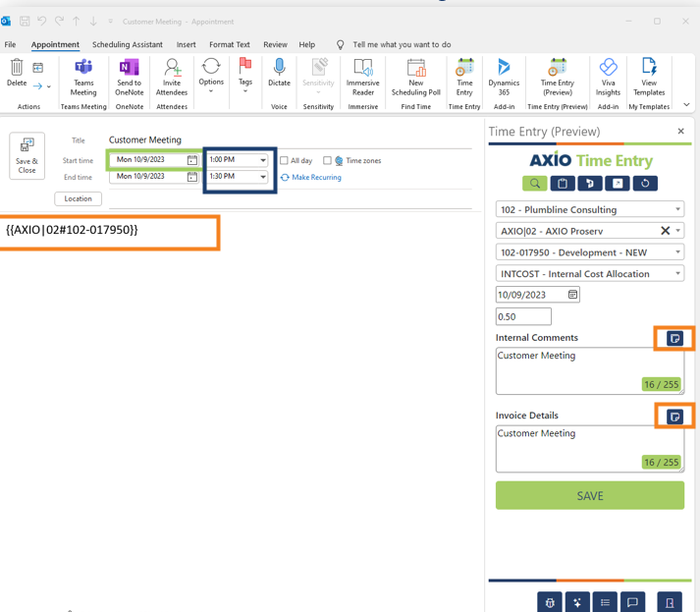Click the save disk icon in title bar
The image size is (700, 612).
coord(25,21)
